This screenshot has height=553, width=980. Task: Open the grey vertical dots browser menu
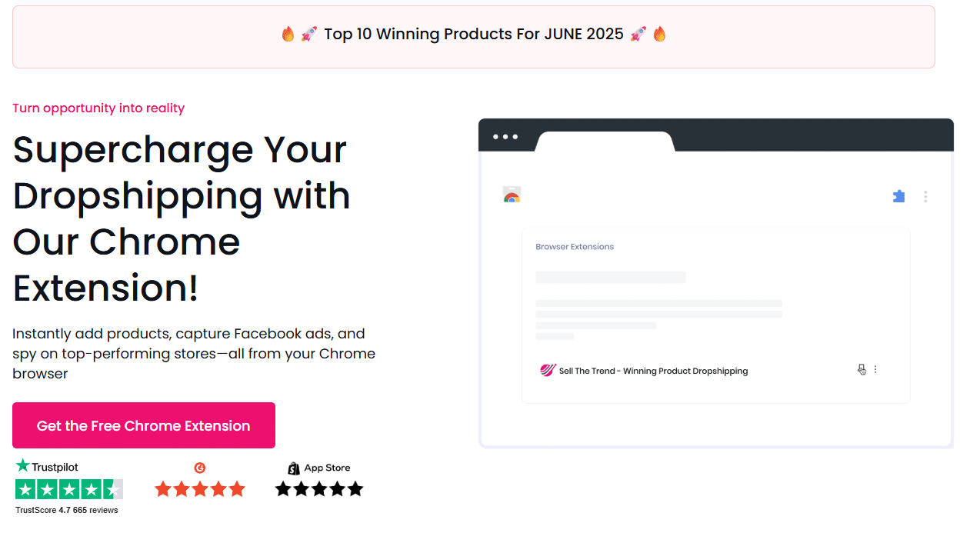coord(925,197)
